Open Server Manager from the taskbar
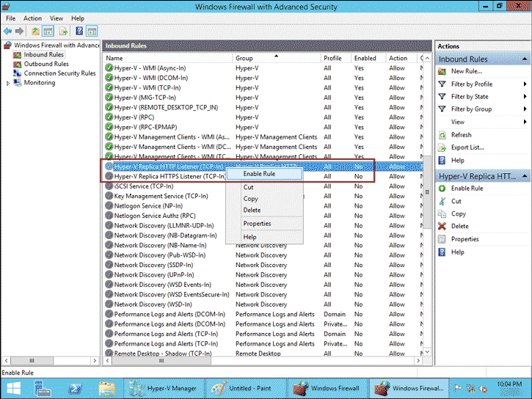This screenshot has width=532, height=399. pyautogui.click(x=43, y=389)
